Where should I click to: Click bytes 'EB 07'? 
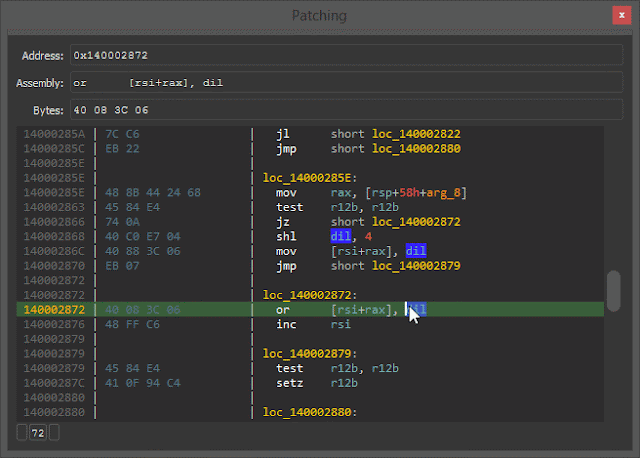pyautogui.click(x=122, y=266)
